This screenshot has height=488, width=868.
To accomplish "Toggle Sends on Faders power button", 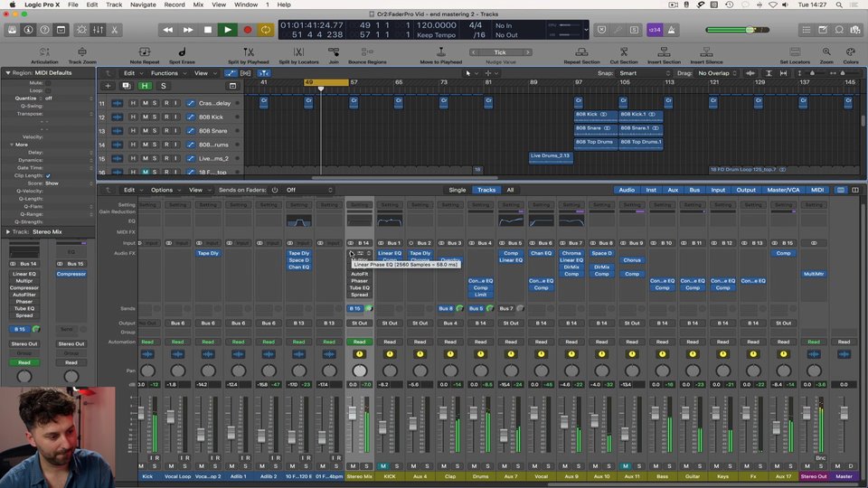I will pos(275,190).
